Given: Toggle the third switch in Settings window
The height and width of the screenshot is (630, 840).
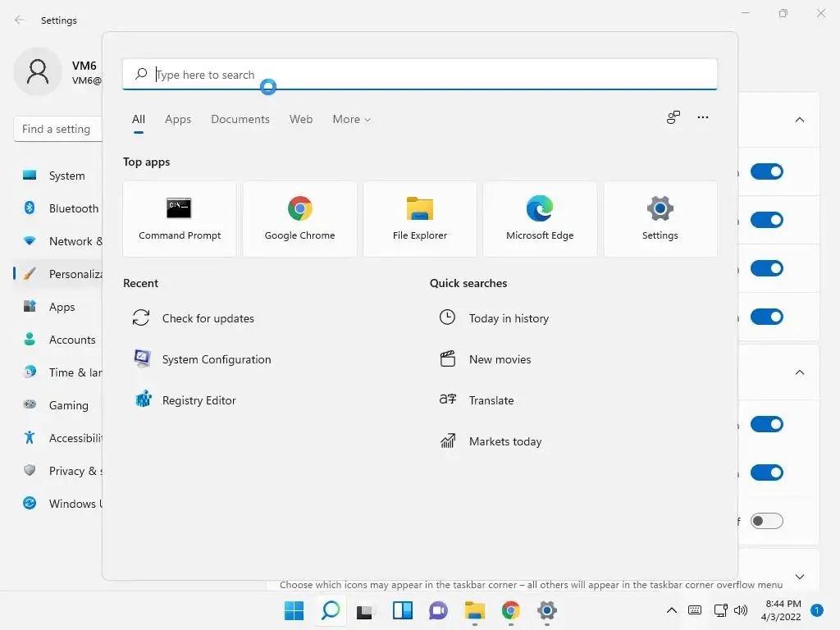Looking at the screenshot, I should (x=767, y=268).
